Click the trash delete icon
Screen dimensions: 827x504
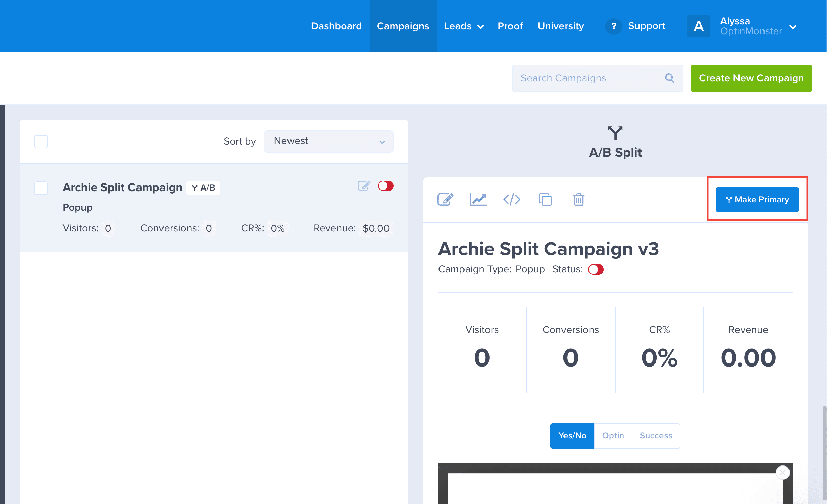[578, 199]
